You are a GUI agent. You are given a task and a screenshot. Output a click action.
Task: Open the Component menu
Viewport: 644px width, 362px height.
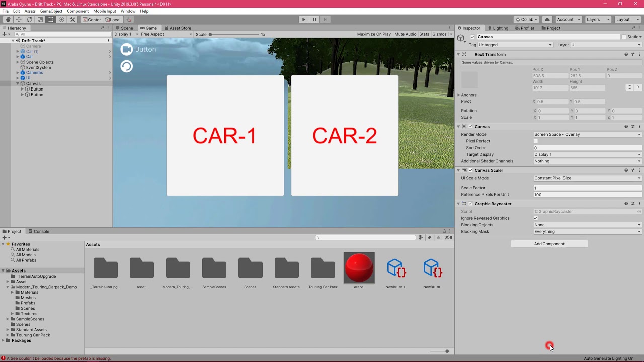[x=78, y=11]
